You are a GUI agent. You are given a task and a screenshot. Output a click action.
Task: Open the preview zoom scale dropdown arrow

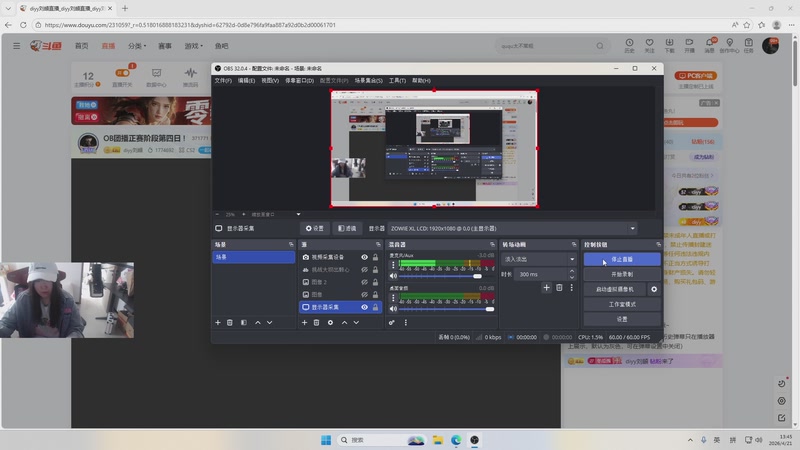point(298,214)
